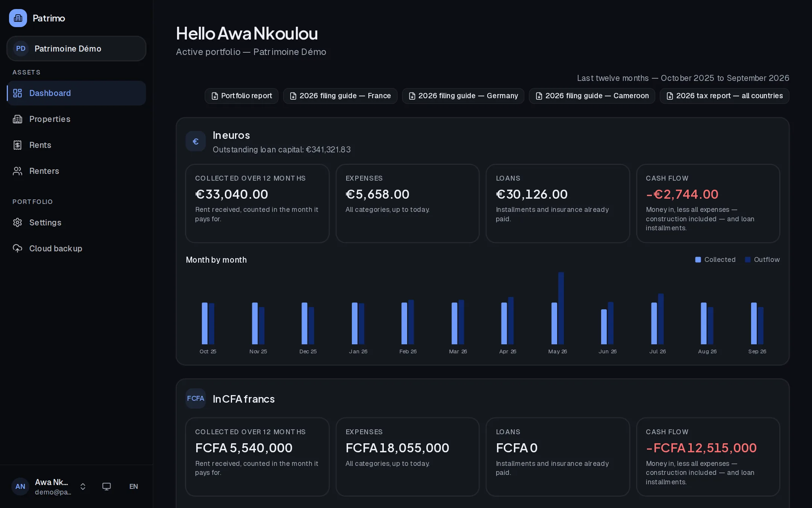Click the FCFA 18,055,000 expenses value
The height and width of the screenshot is (508, 812).
click(397, 448)
